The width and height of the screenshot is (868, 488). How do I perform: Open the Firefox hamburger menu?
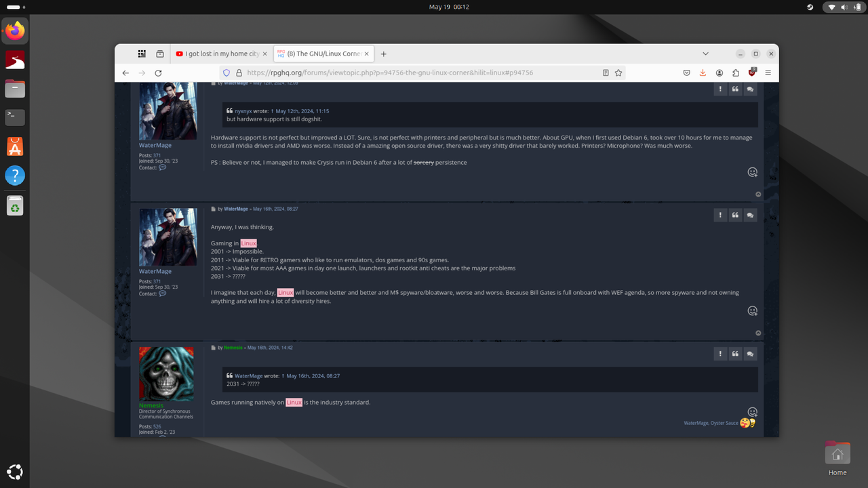pos(768,73)
